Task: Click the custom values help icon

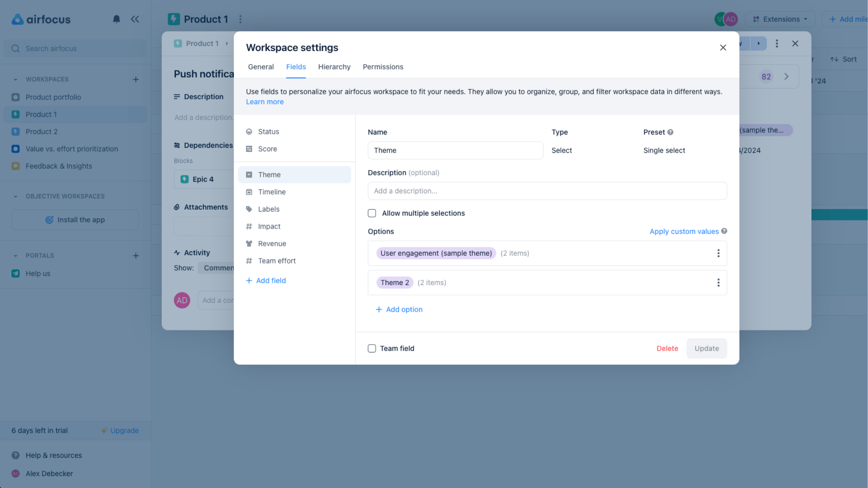Action: (724, 231)
